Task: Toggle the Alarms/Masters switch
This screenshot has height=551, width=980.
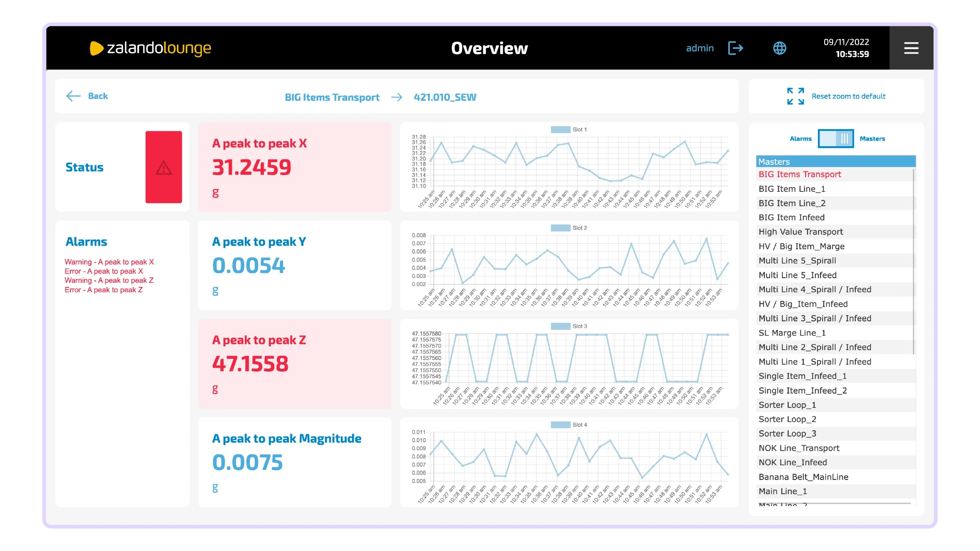Action: point(835,139)
